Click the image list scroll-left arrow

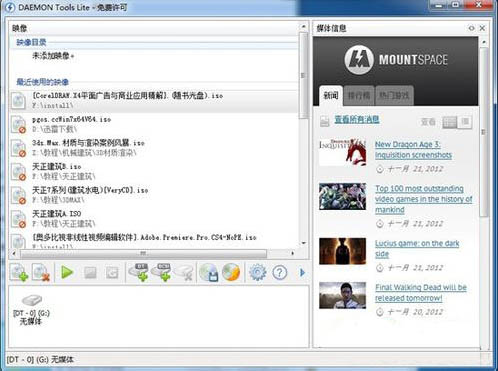point(14,254)
